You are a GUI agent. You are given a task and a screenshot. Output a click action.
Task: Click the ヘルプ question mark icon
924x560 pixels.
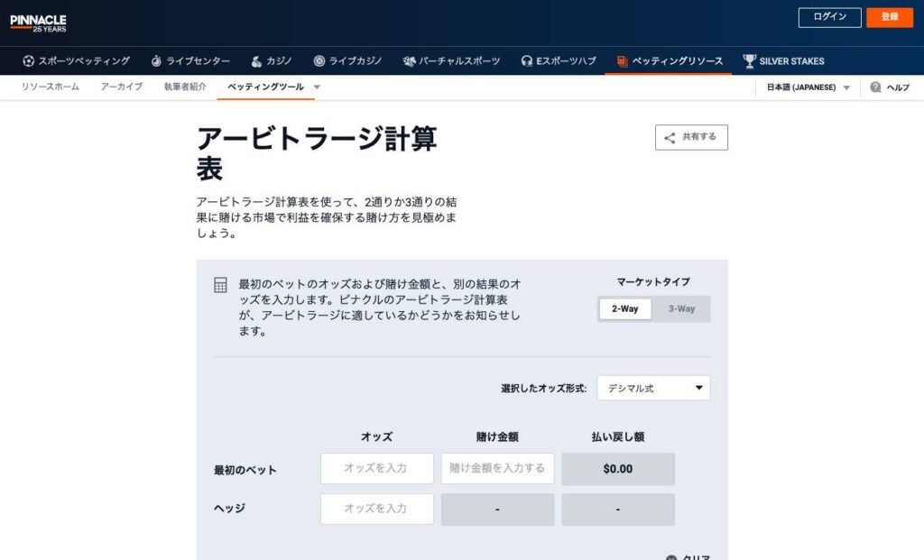click(875, 87)
